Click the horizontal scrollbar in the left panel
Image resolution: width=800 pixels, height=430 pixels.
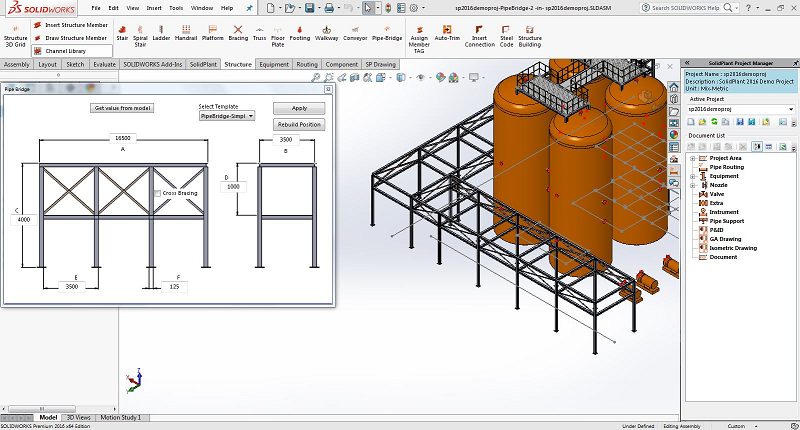point(42,409)
